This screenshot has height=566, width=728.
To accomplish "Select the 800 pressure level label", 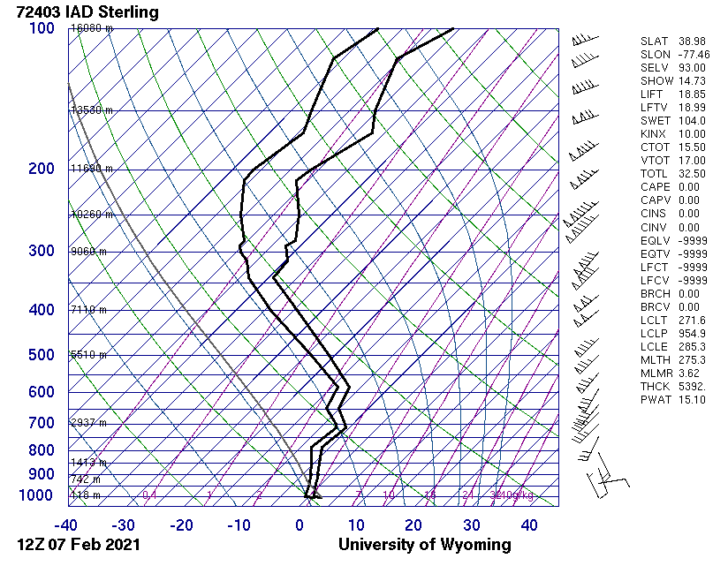I will pyautogui.click(x=42, y=450).
